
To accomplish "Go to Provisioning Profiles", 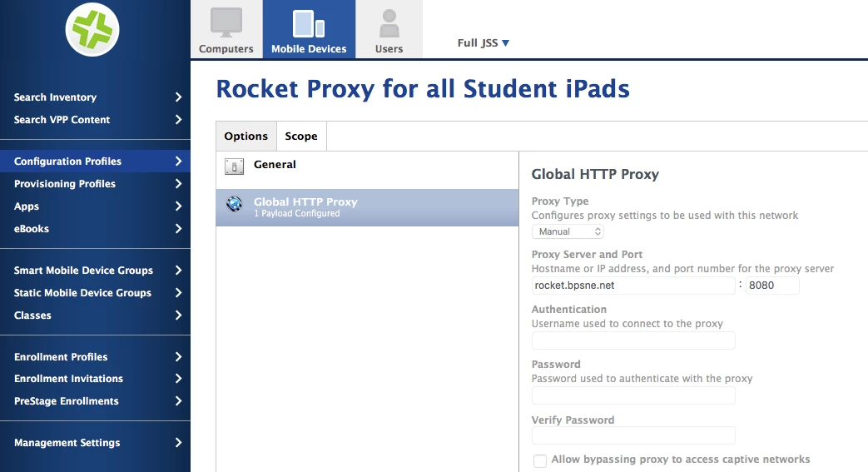I will click(x=95, y=183).
